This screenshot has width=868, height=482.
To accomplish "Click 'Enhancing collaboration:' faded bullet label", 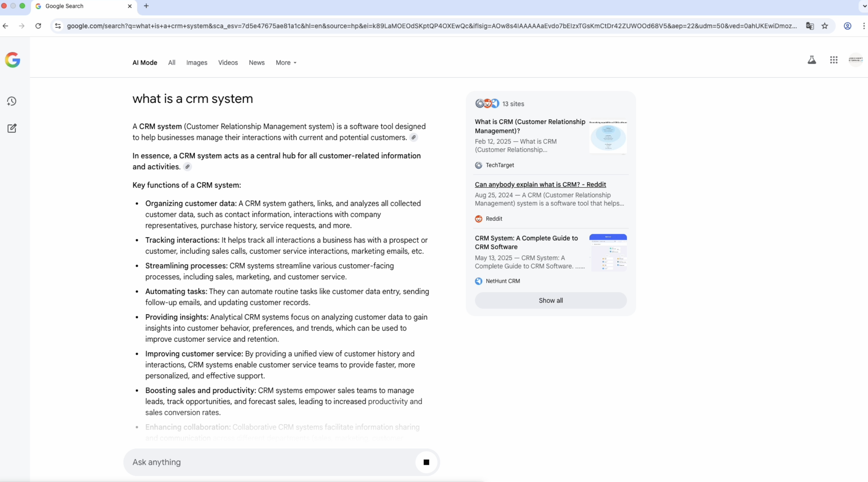I will [x=188, y=427].
